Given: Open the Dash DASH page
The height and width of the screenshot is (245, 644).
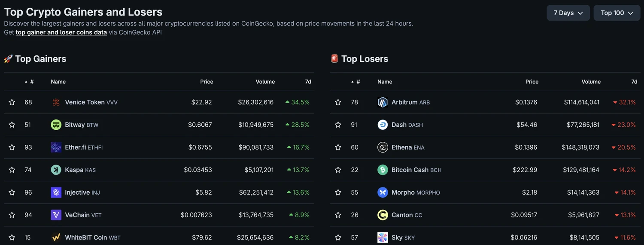Looking at the screenshot, I should (407, 125).
